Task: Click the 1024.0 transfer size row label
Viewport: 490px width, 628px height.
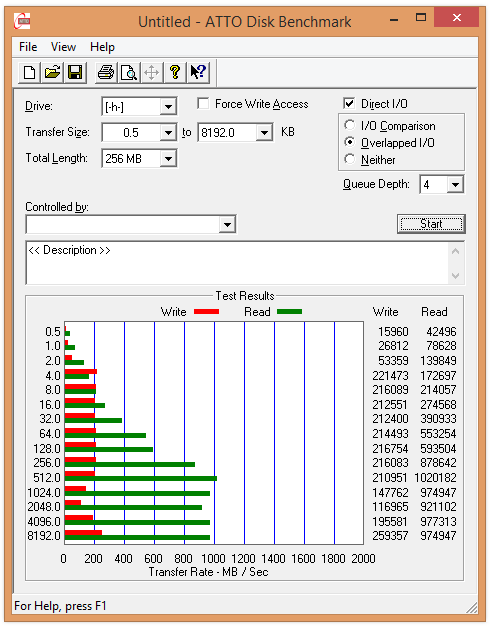Action: click(44, 493)
